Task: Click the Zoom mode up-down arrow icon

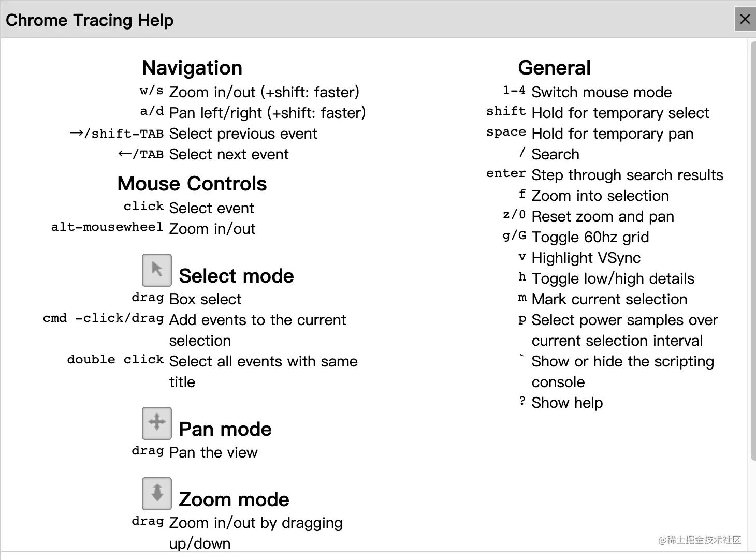Action: [x=157, y=493]
